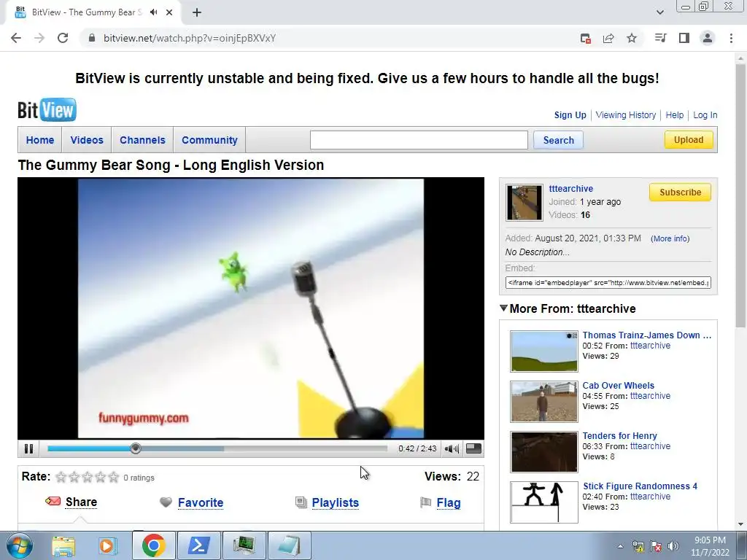This screenshot has width=747, height=560.
Task: Flag this video as inappropriate
Action: coord(449,502)
